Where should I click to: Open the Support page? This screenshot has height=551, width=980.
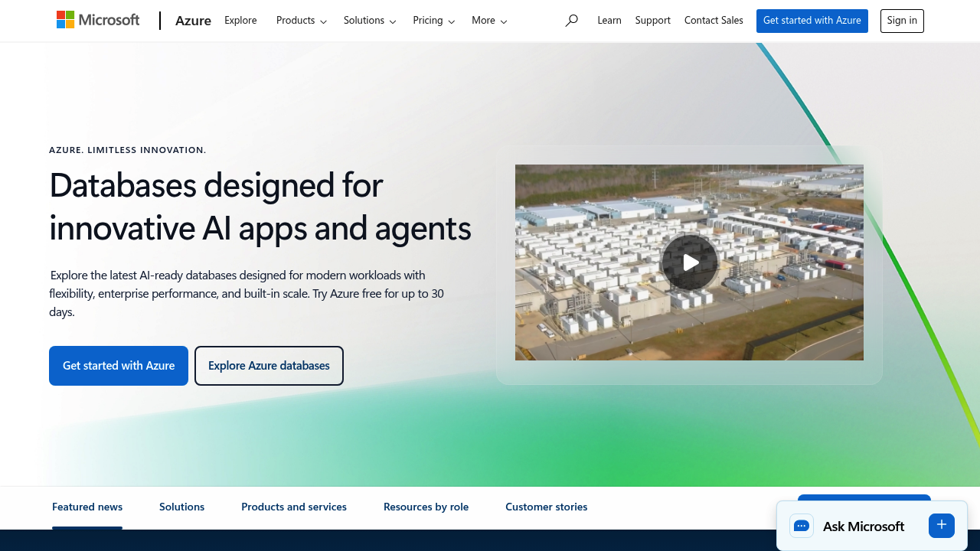click(x=652, y=21)
